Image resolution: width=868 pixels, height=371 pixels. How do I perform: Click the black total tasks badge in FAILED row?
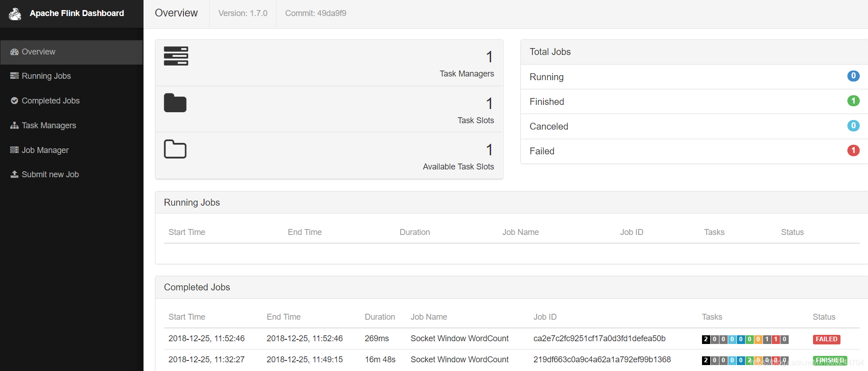[x=706, y=339]
